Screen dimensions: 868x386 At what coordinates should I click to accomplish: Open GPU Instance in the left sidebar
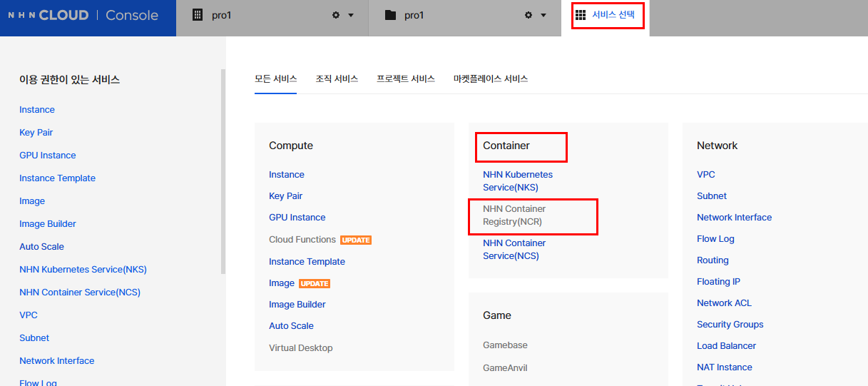tap(48, 156)
